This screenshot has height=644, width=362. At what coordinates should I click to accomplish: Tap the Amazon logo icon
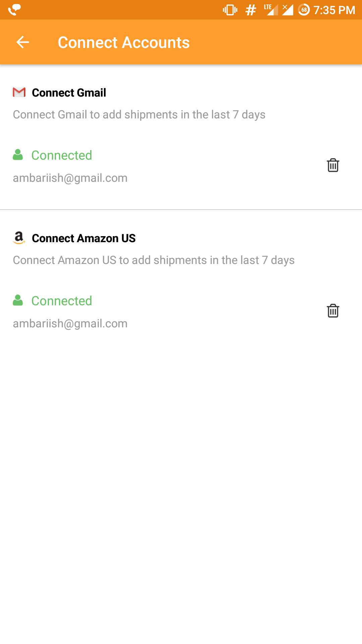click(x=19, y=238)
